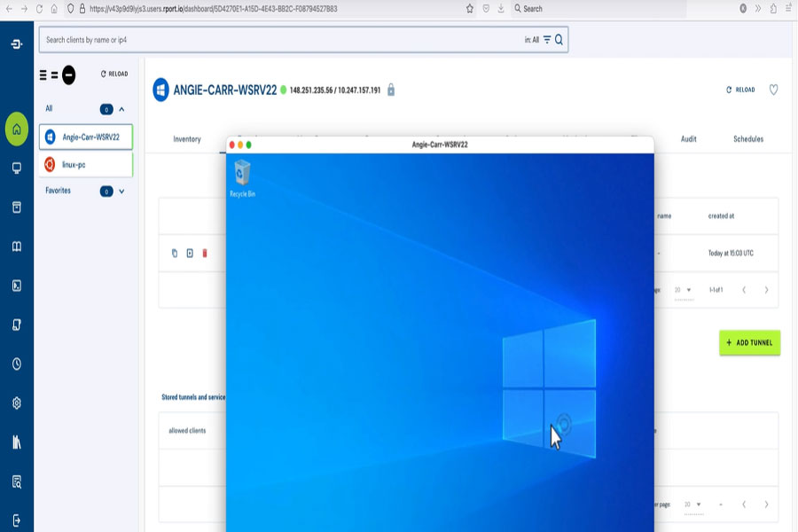Open the tunnels rows-per-page dropdown

(x=683, y=290)
